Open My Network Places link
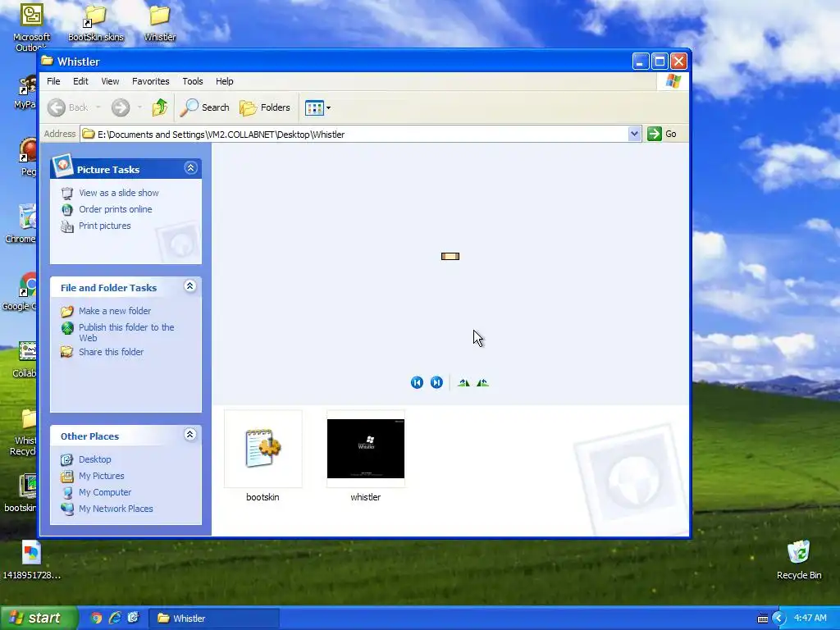The height and width of the screenshot is (630, 840). point(116,509)
